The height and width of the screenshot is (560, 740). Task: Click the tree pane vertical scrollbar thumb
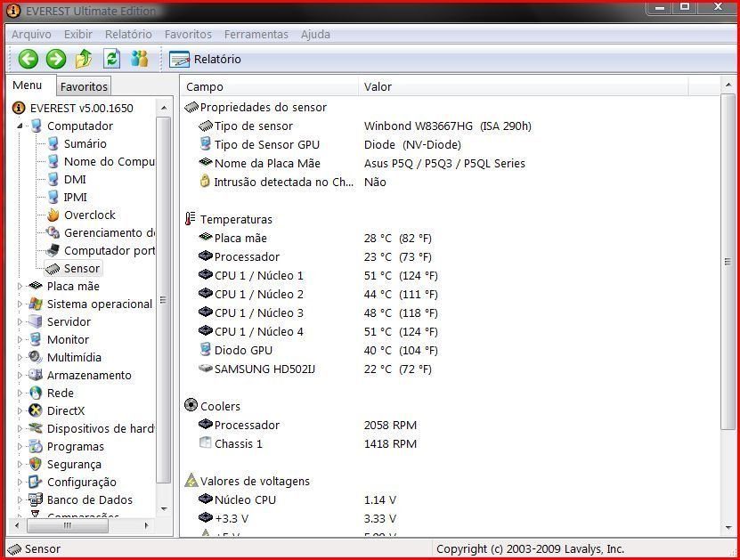[x=163, y=300]
